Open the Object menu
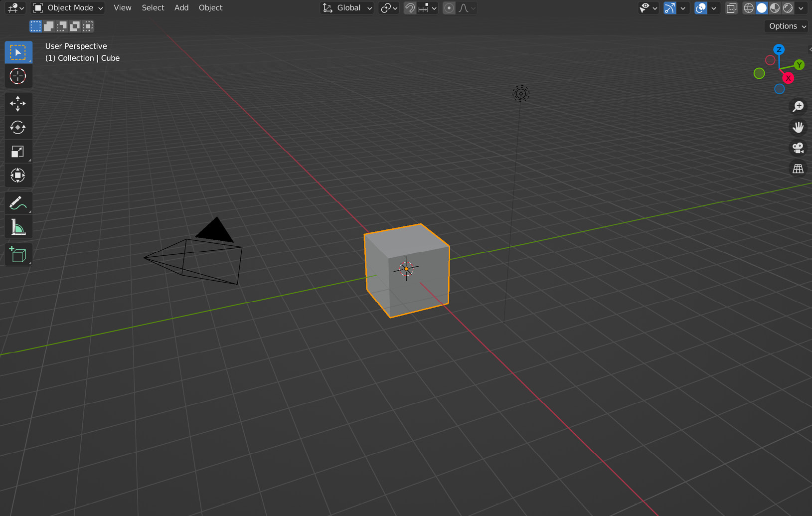Viewport: 812px width, 516px height. 210,7
